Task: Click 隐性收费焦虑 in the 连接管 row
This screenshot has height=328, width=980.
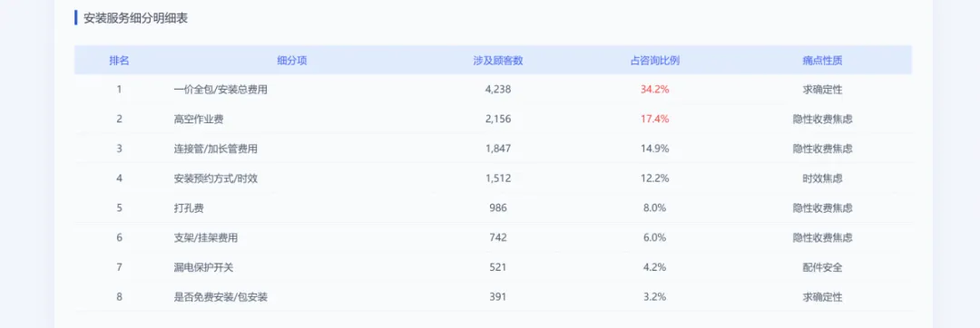Action: point(822,149)
